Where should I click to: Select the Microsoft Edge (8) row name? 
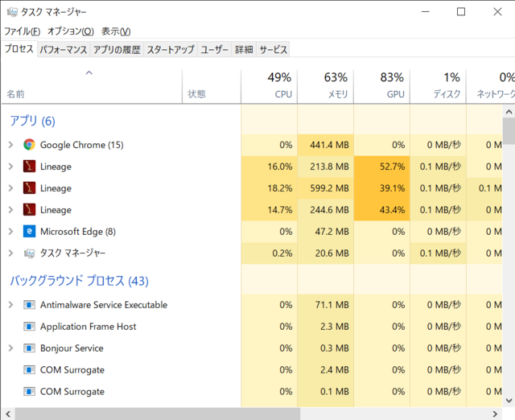pos(78,232)
